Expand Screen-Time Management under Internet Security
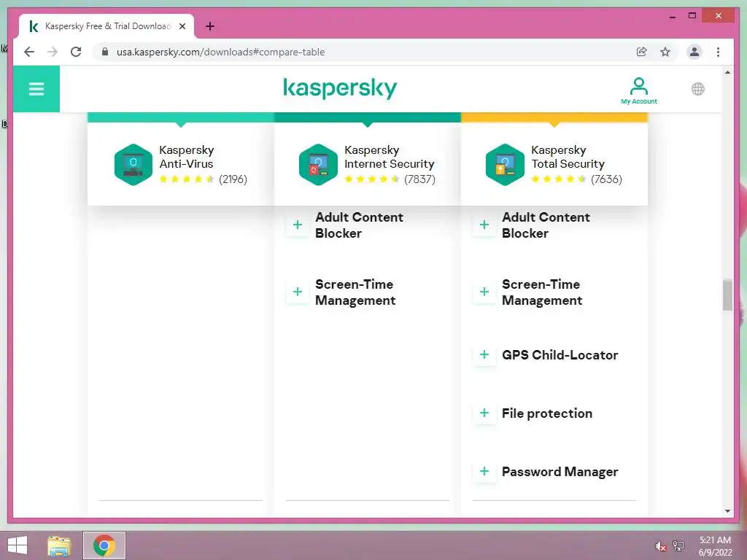Screen dimensions: 747x560 coord(298,292)
